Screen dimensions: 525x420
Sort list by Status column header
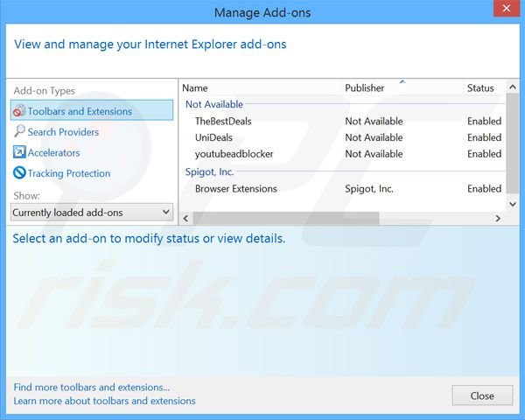tap(480, 88)
